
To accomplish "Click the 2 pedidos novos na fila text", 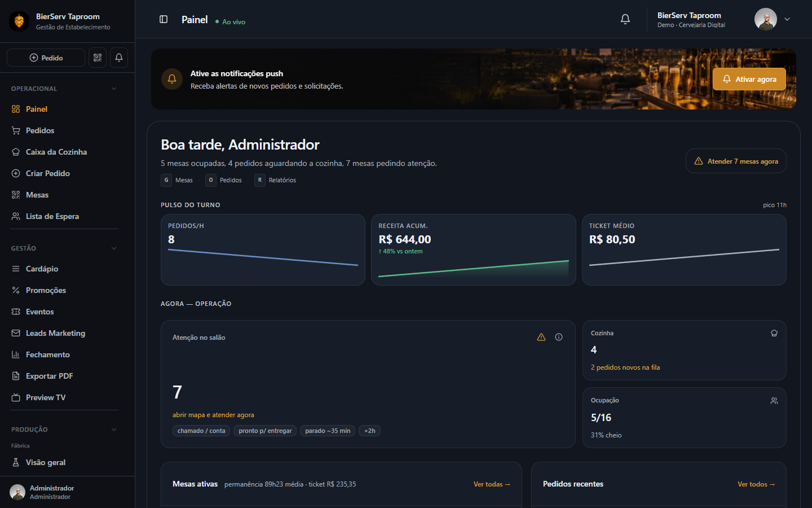I will (x=625, y=367).
